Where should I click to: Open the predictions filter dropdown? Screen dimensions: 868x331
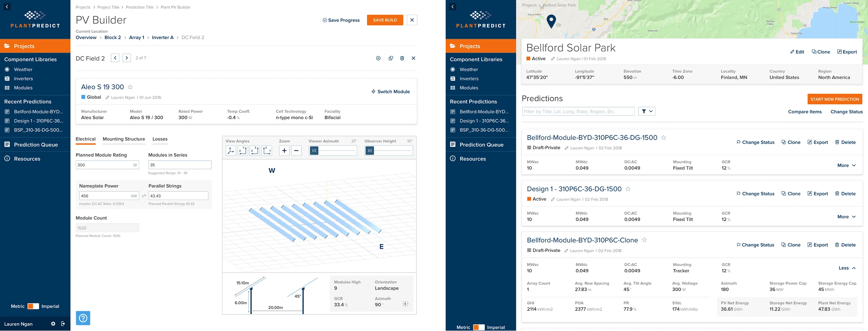(647, 111)
